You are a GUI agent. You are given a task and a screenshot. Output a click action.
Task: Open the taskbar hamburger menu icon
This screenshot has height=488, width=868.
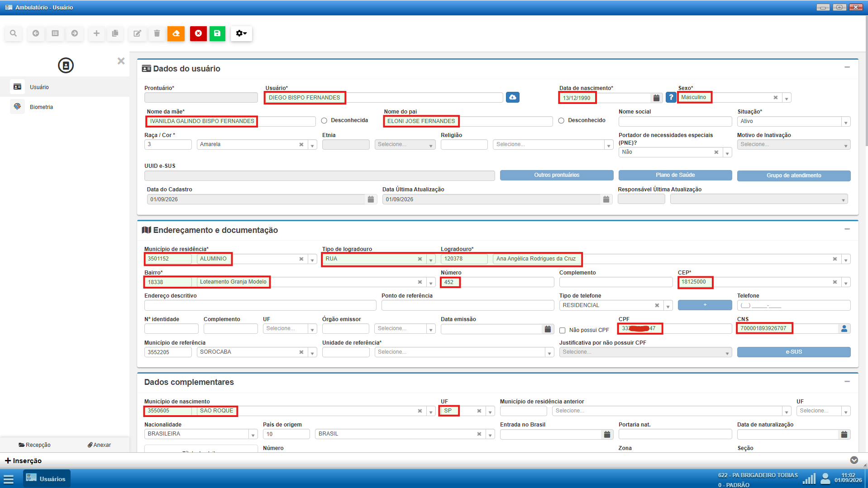click(x=9, y=479)
